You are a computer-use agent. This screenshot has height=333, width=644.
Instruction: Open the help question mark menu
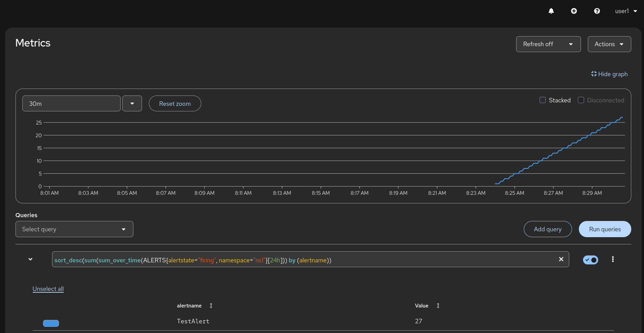pos(597,11)
